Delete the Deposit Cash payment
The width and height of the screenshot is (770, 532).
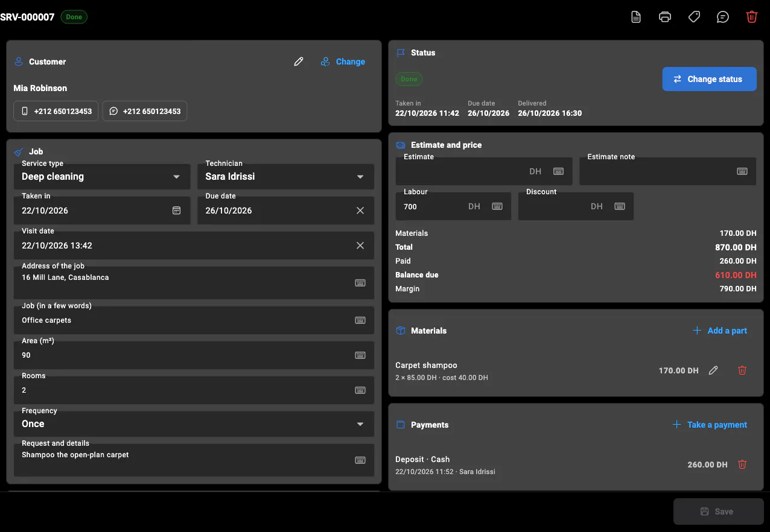pyautogui.click(x=742, y=464)
